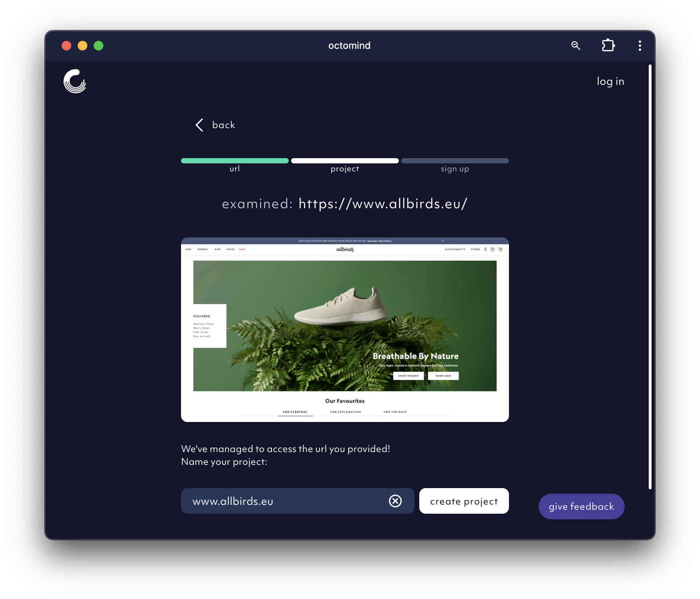Image resolution: width=700 pixels, height=599 pixels.
Task: Open the search magnifier icon in title bar
Action: pyautogui.click(x=575, y=46)
